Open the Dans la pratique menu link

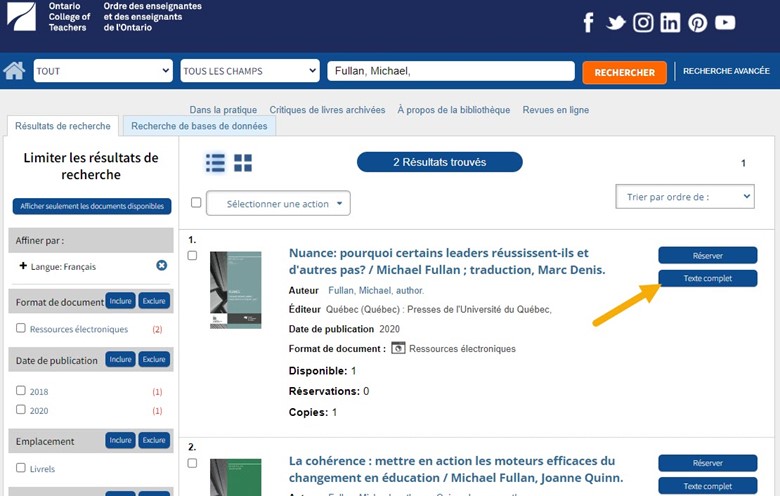(223, 109)
